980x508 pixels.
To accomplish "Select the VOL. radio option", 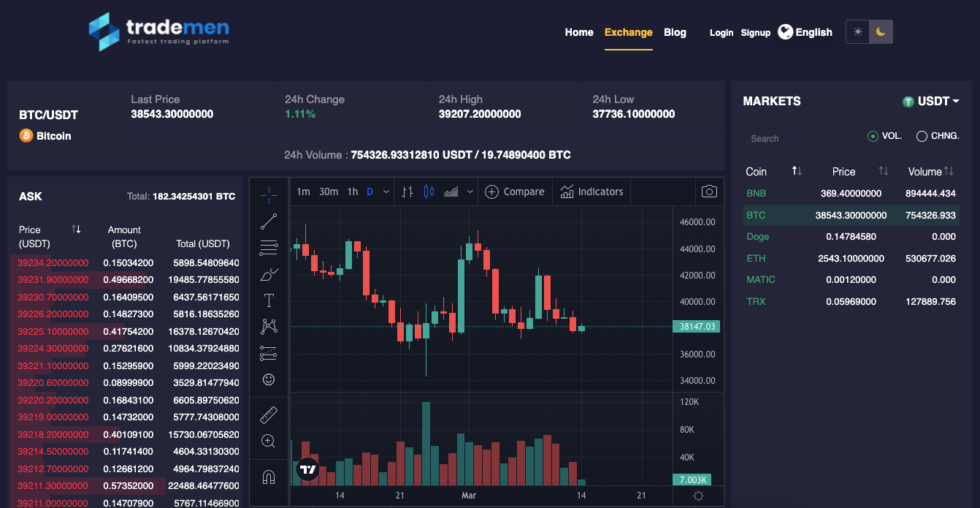I will click(x=873, y=136).
